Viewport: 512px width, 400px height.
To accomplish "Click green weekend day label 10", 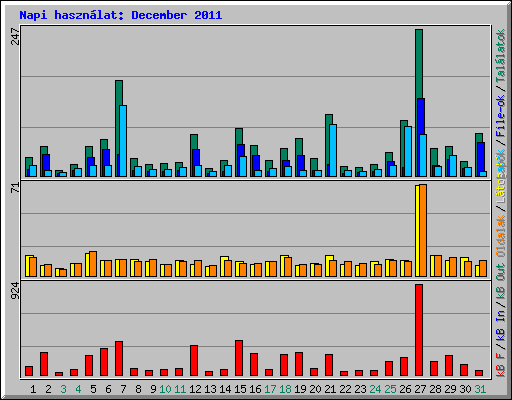I will (165, 389).
